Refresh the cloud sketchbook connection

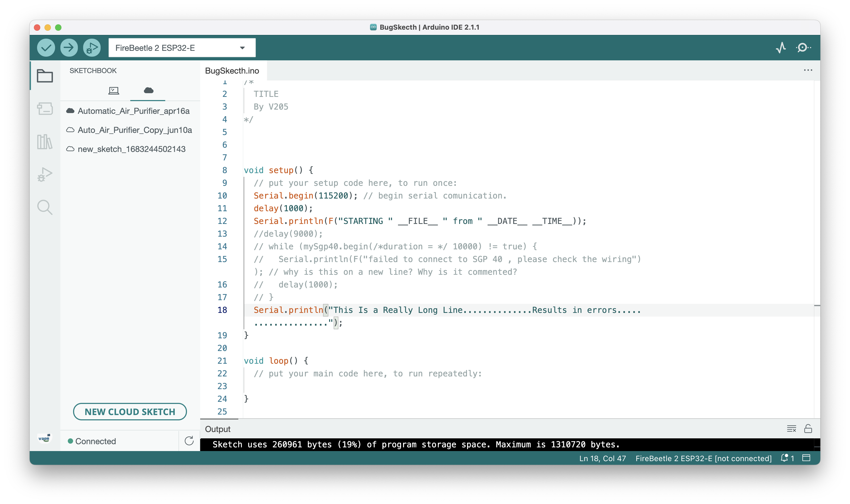click(189, 441)
